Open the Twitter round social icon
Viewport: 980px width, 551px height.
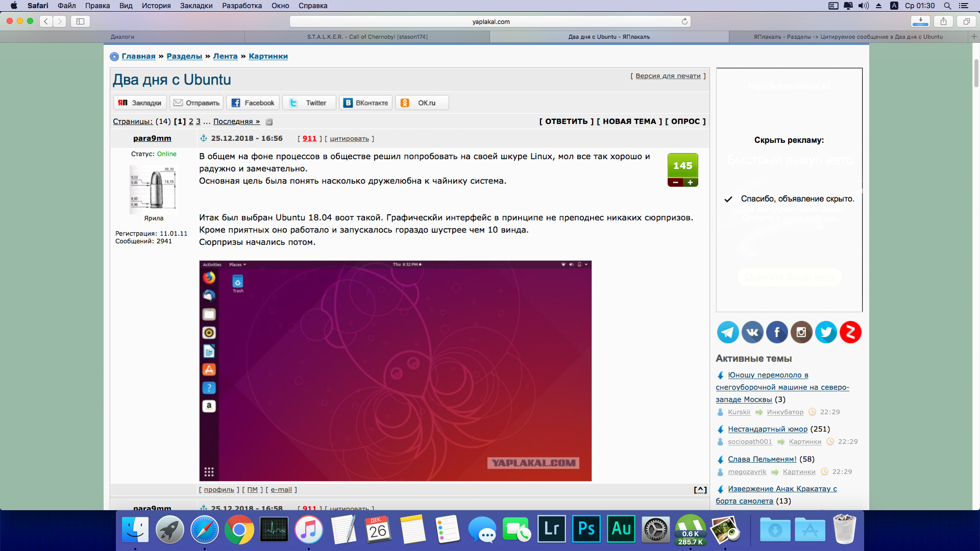coord(826,332)
